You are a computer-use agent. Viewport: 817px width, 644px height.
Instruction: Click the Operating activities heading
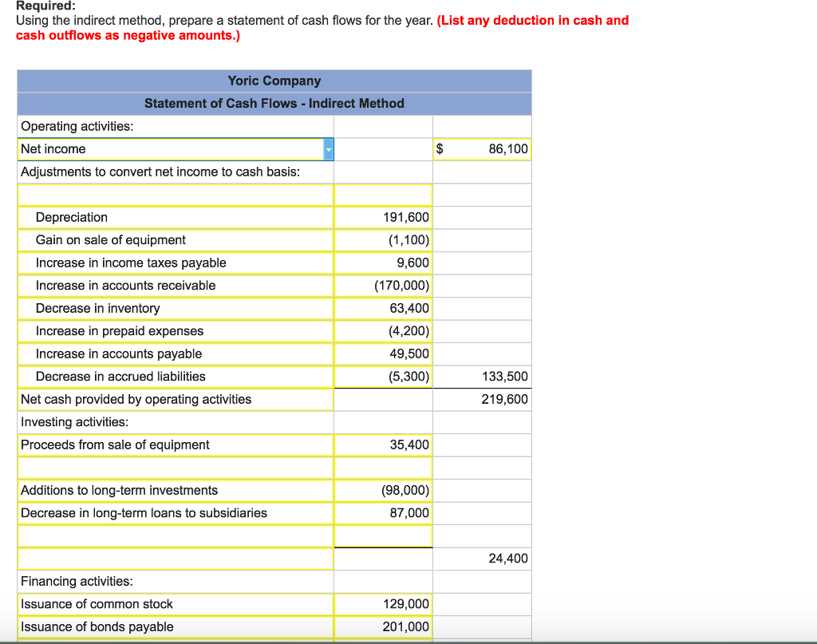pos(77,127)
